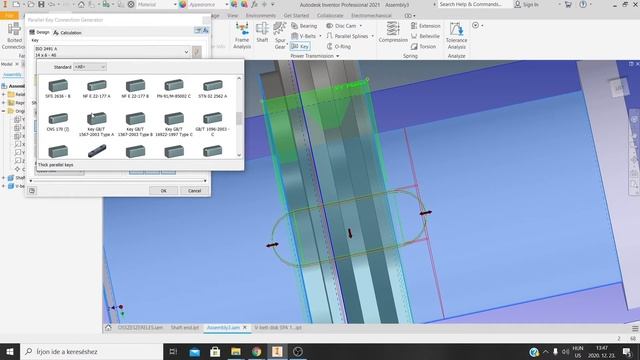Click the scroll down arrow in key list
The height and width of the screenshot is (360, 640).
239,155
